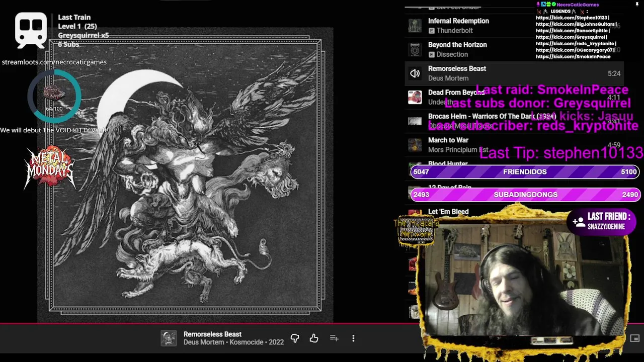The height and width of the screenshot is (362, 644).
Task: Click the 5:24 track duration
Action: pos(614,73)
